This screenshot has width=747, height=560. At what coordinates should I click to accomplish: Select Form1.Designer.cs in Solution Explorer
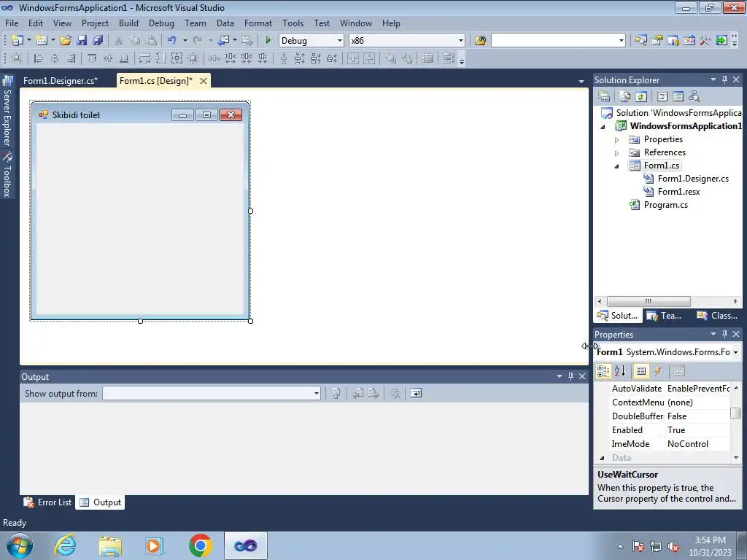[693, 179]
